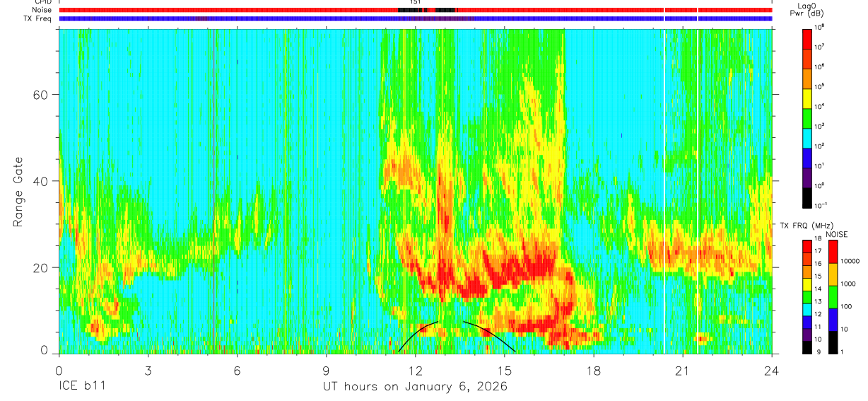Click the x-axis tick label '12'
Viewport: 868px width, 401px height.
416,370
